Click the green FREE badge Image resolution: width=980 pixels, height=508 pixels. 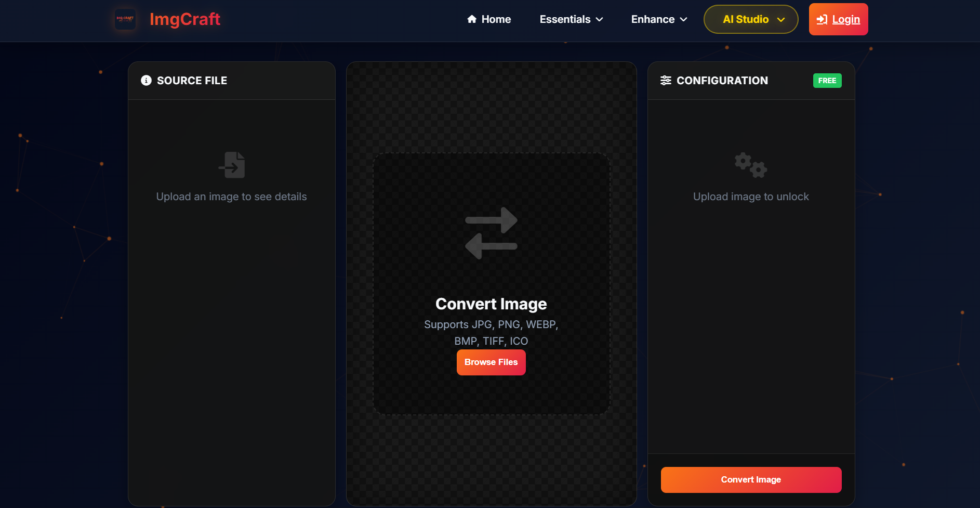click(827, 81)
